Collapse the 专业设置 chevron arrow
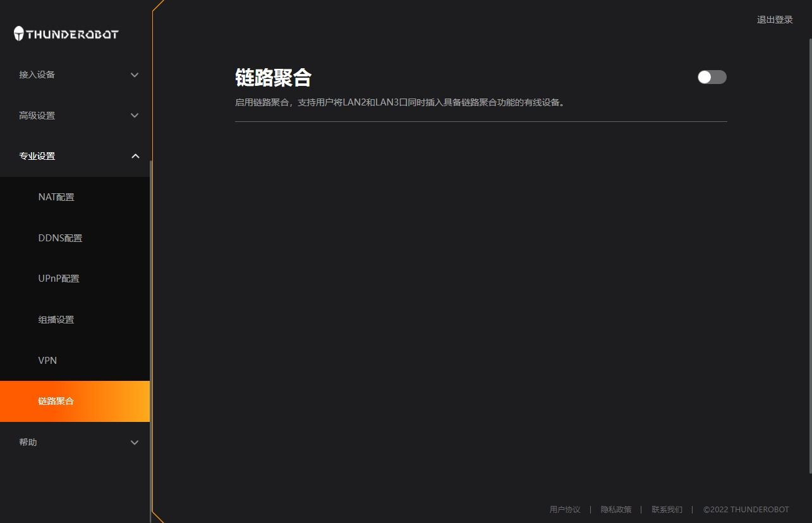The height and width of the screenshot is (523, 812). pos(135,156)
